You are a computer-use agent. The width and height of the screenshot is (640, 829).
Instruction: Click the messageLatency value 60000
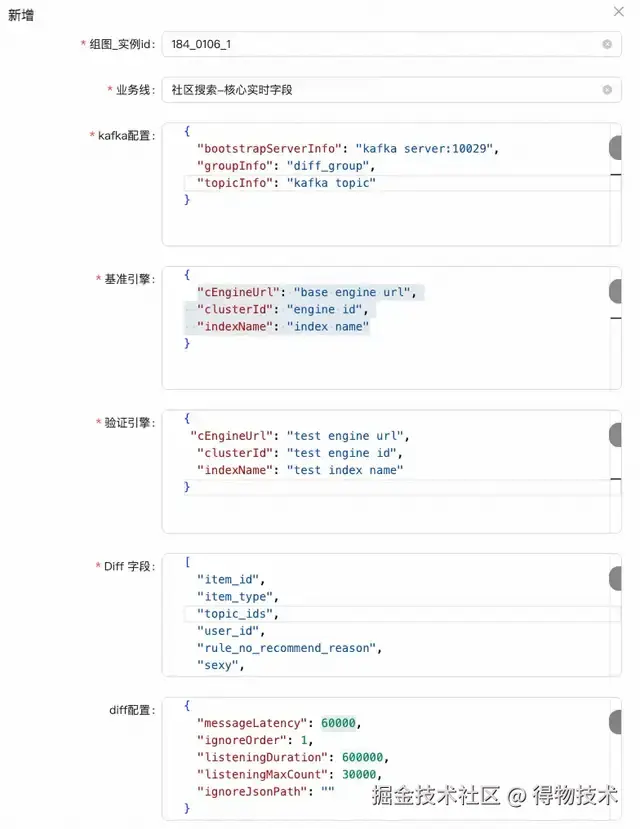tap(340, 722)
